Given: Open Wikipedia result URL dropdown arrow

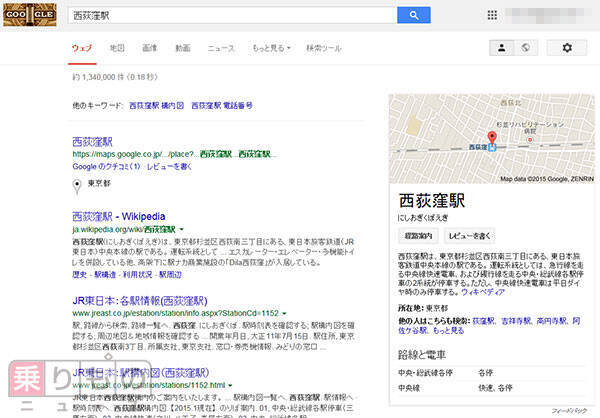Looking at the screenshot, I should click(x=182, y=229).
